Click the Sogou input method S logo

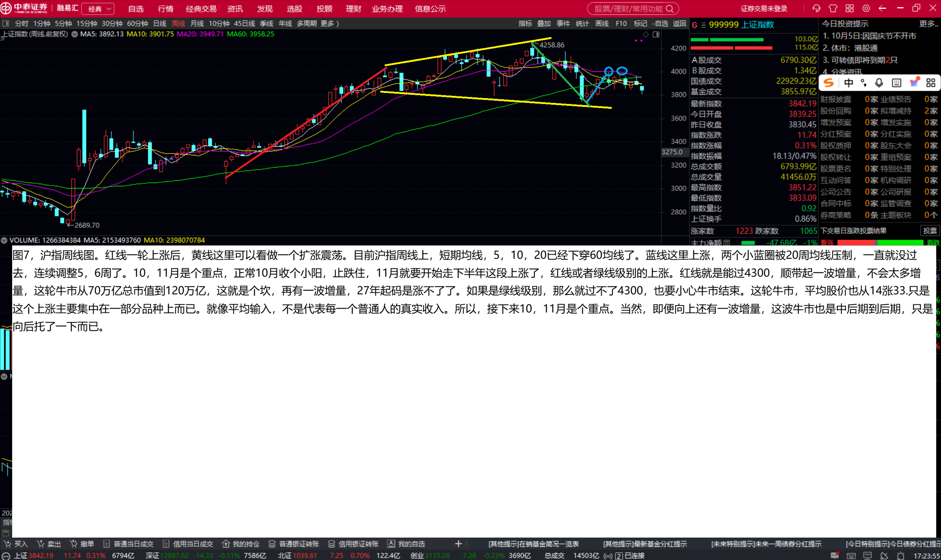click(828, 83)
